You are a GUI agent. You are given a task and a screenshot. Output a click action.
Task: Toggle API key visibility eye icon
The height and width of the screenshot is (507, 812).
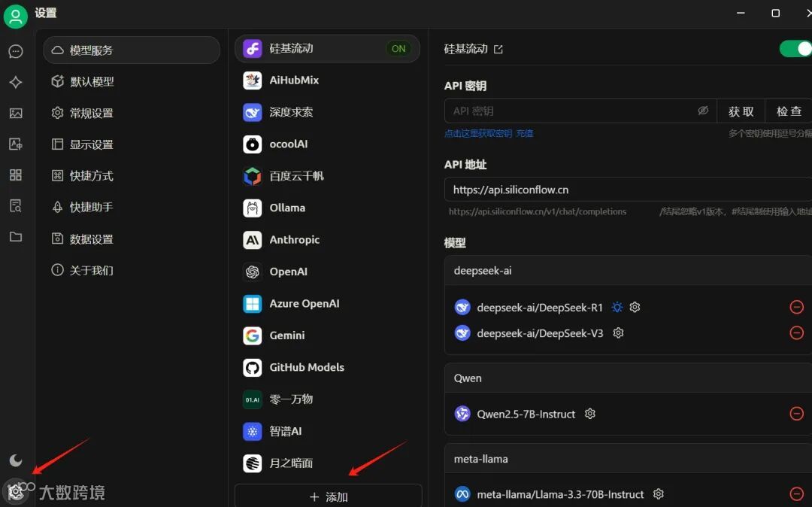click(703, 111)
